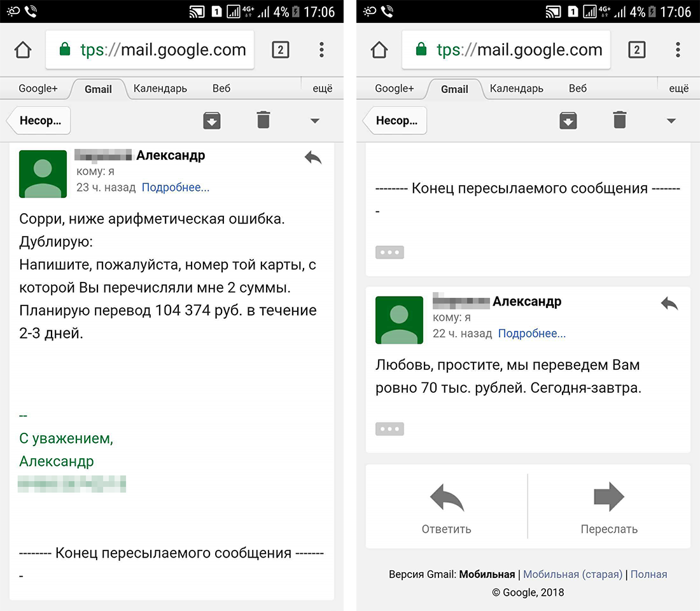Open Веб tab in left phone
Image resolution: width=700 pixels, height=611 pixels.
[x=221, y=88]
